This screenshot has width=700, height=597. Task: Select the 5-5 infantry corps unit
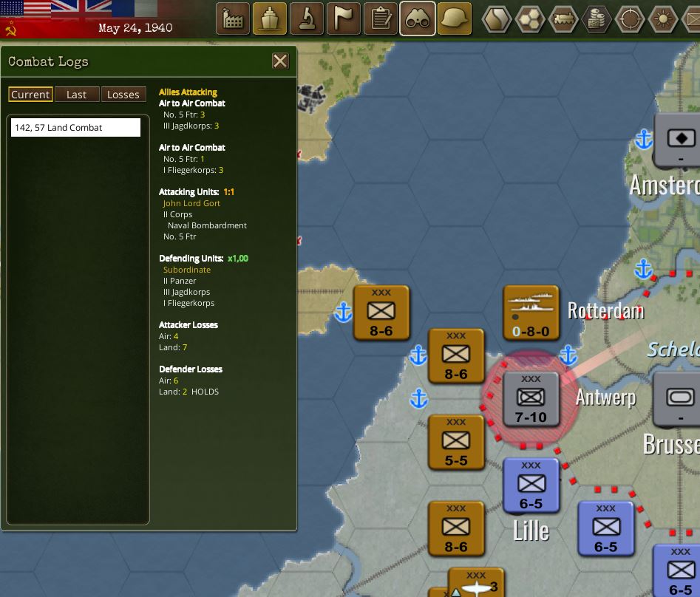point(456,443)
